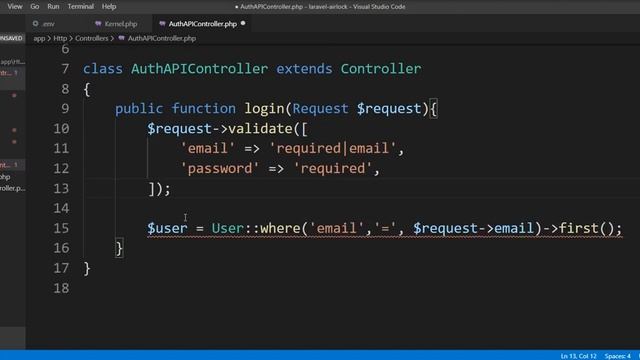Viewport: 640px width, 360px height.
Task: Click '$request->email' on line 15
Action: tap(473, 228)
